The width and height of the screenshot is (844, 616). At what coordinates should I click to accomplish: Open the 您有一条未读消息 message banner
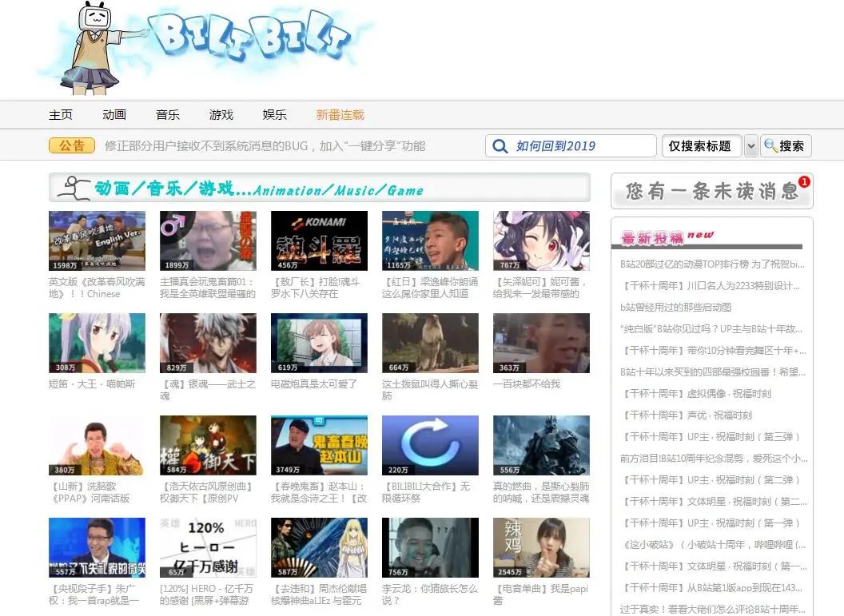[711, 191]
